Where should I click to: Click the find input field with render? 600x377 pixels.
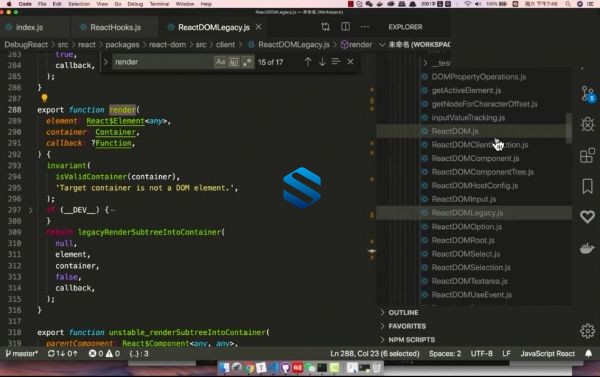point(163,62)
